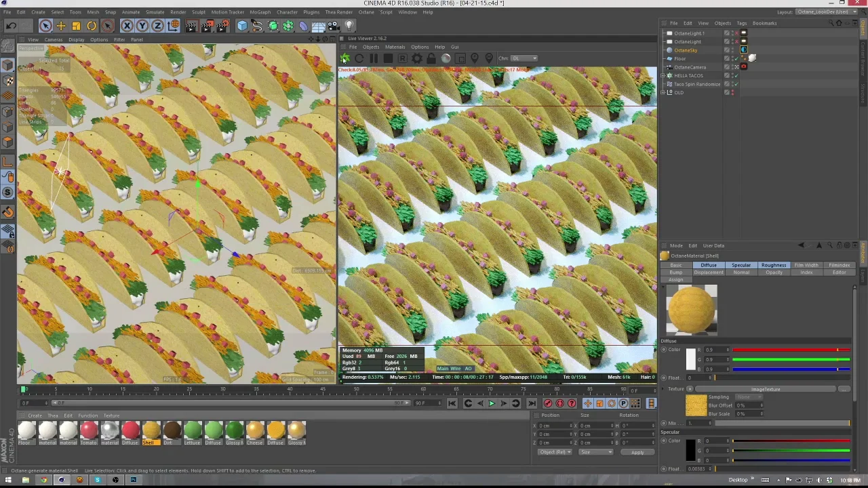Open Edit Render Settings icon

(x=222, y=26)
